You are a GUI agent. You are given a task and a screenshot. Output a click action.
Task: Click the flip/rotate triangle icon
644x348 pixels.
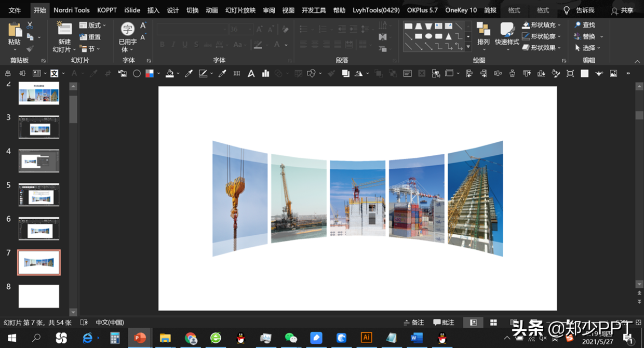pos(358,74)
